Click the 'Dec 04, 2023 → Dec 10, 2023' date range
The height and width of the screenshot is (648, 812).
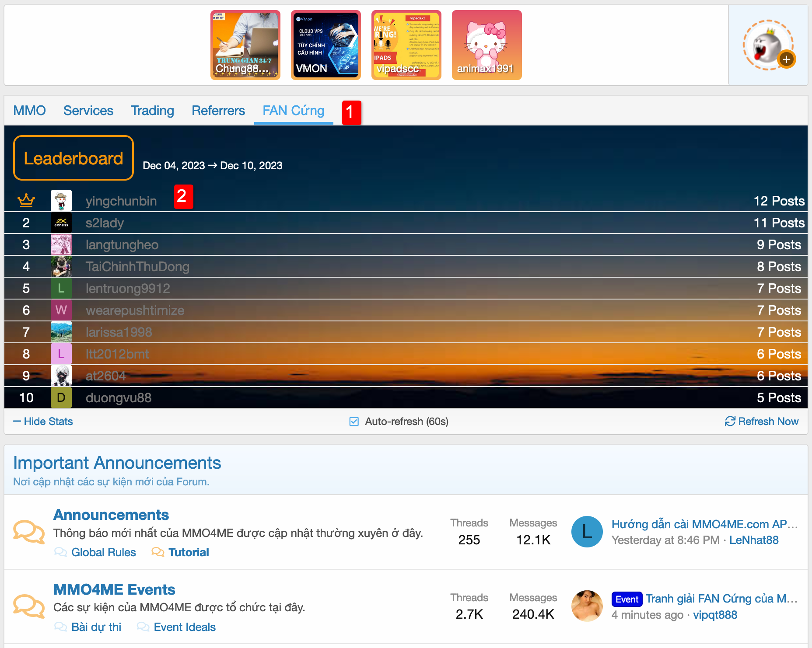coord(213,166)
